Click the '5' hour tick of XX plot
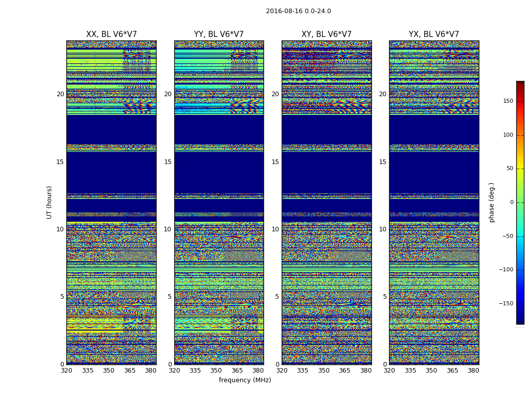532x405 pixels. point(62,297)
